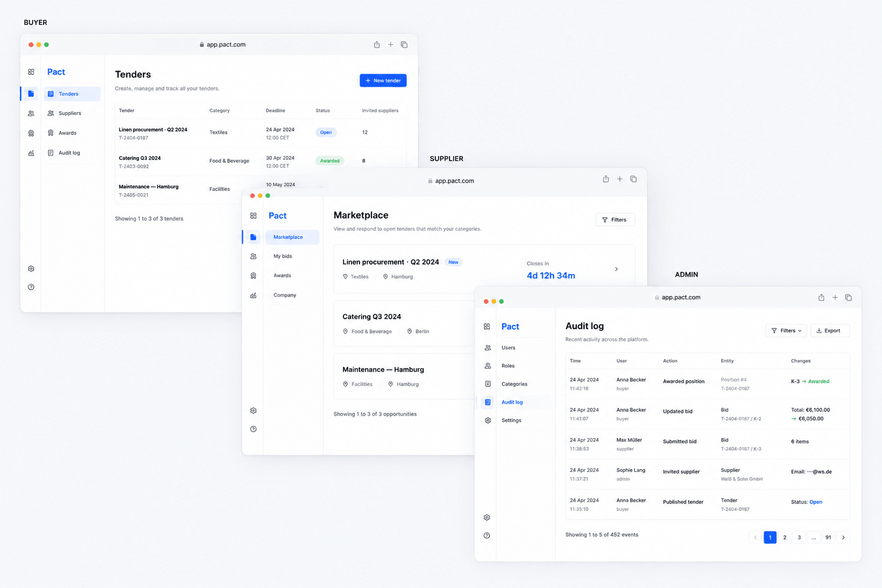Click share icon in Admin browser window
882x588 pixels.
(x=821, y=297)
